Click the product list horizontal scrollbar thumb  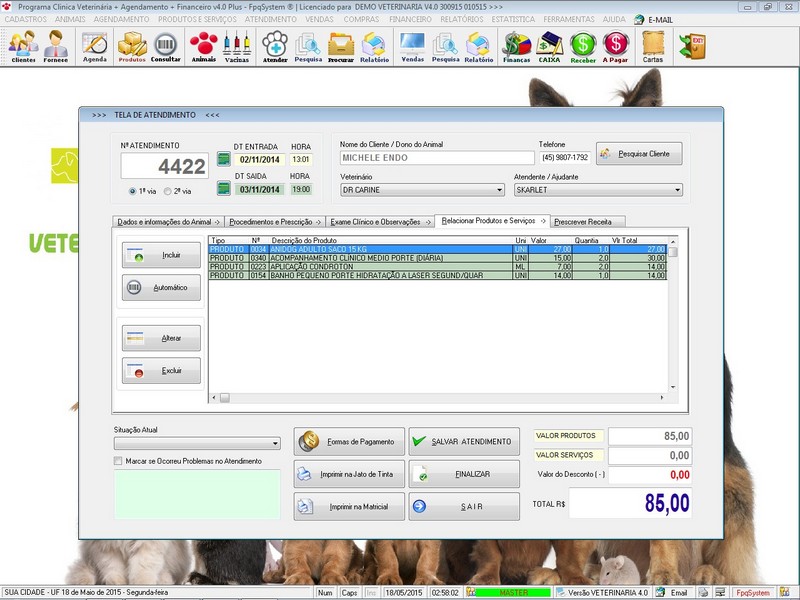click(224, 397)
